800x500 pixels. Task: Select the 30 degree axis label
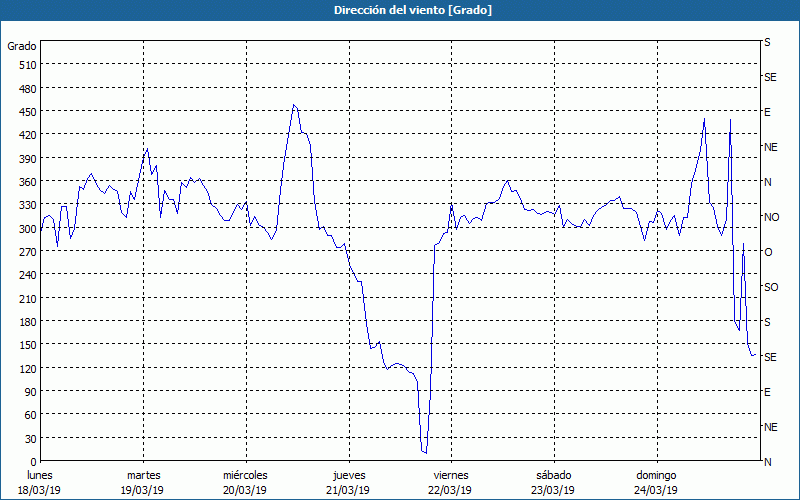pyautogui.click(x=31, y=439)
